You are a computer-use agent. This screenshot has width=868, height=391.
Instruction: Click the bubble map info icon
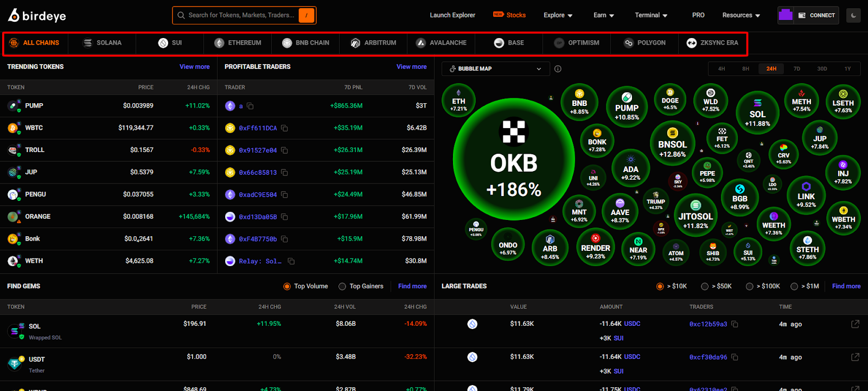[558, 69]
